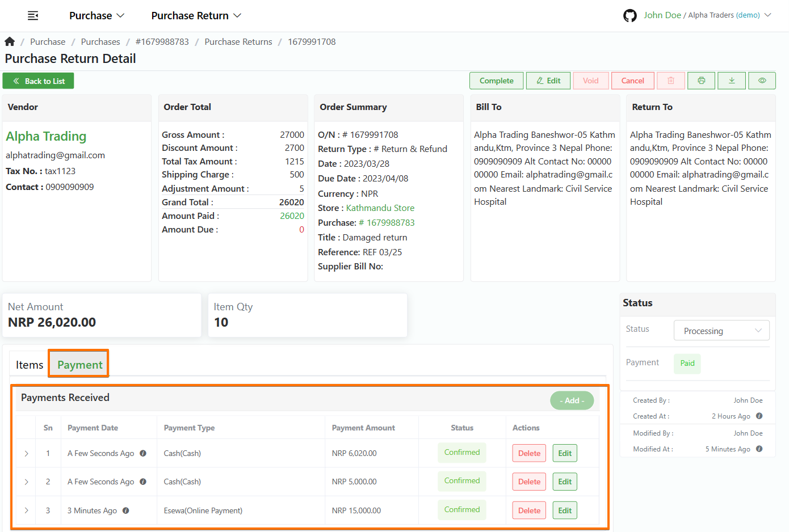Click the print icon button

click(x=702, y=81)
